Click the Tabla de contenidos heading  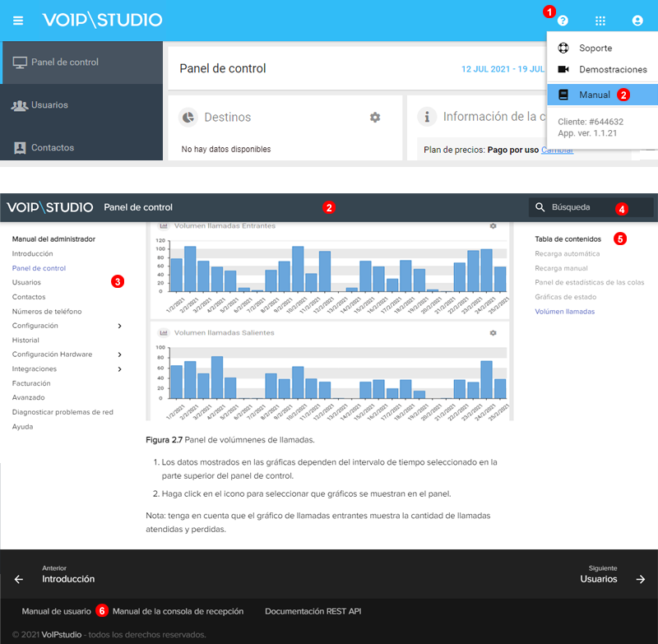[568, 239]
